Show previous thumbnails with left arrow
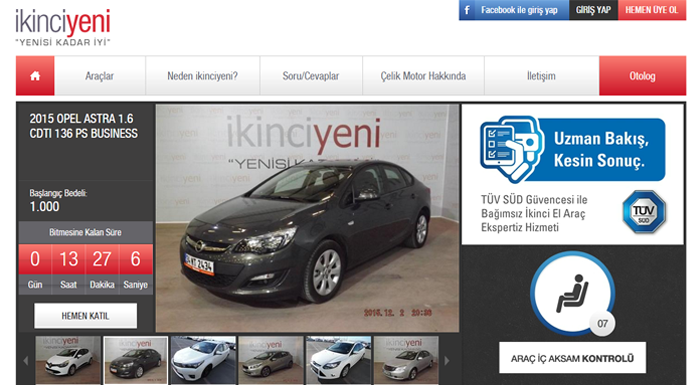Image resolution: width=700 pixels, height=385 pixels. click(x=25, y=360)
